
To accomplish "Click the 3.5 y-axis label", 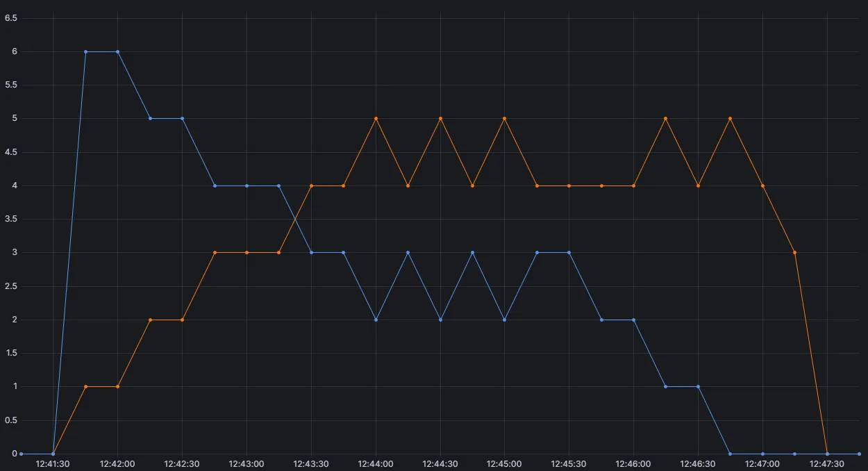I will tap(11, 219).
